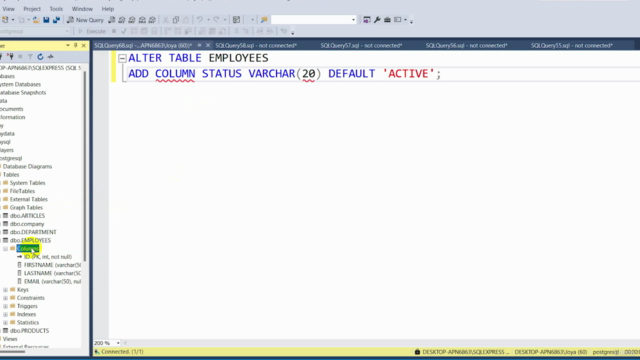Click the Activity Monitor grid icon
The width and height of the screenshot is (640, 360).
(236, 20)
